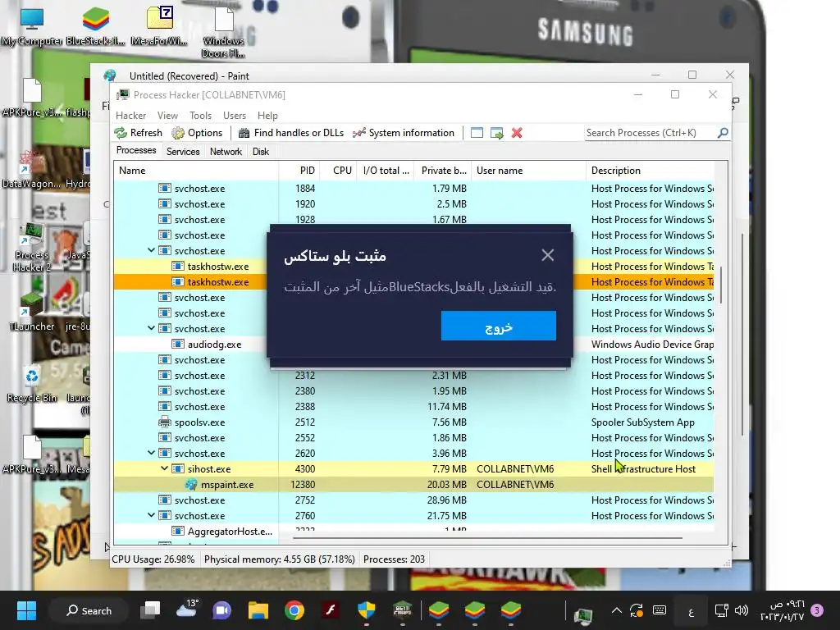Sort by the Description column header

(651, 171)
